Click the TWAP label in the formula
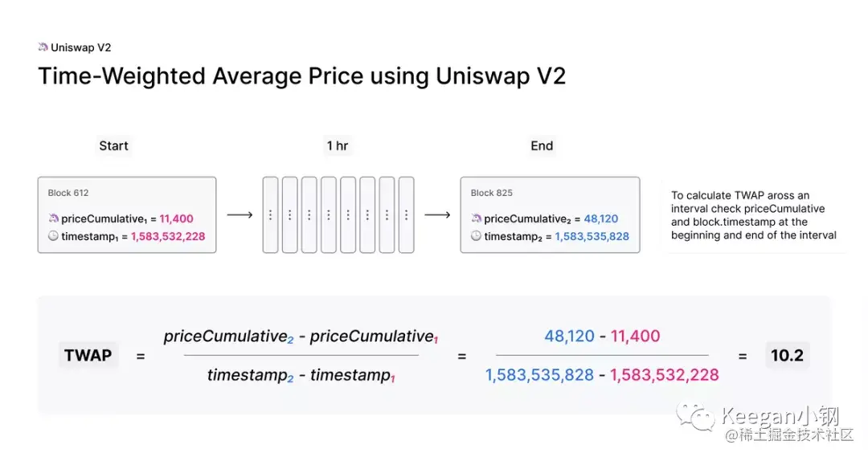 (88, 355)
